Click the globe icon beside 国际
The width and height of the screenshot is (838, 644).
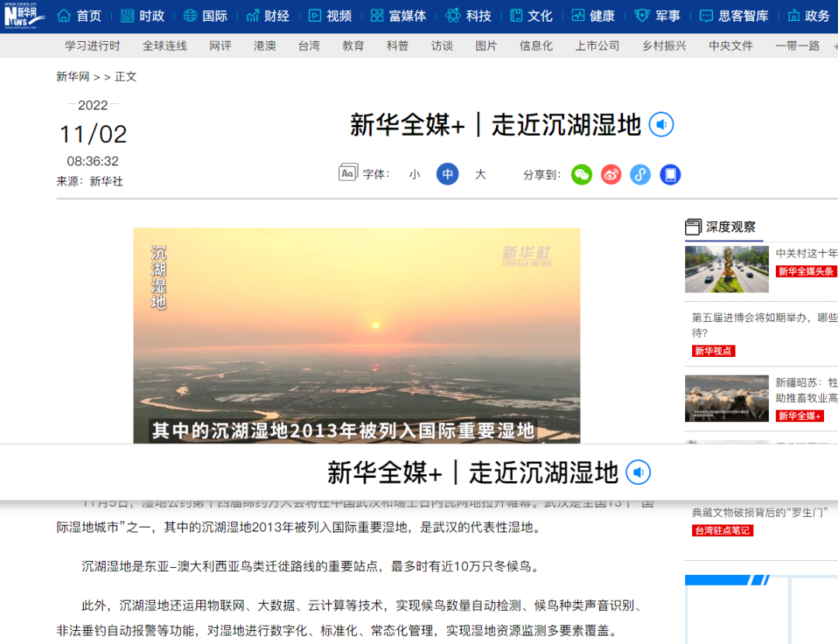(190, 16)
